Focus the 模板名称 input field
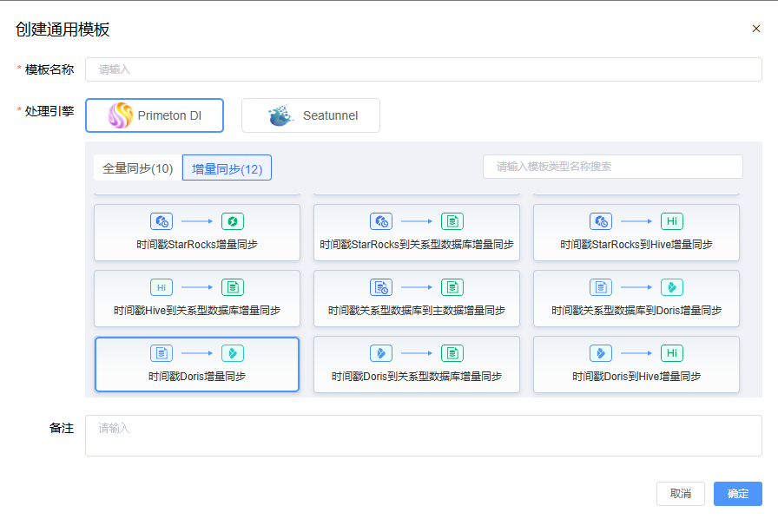Viewport: 778px width, 532px height. pos(423,69)
